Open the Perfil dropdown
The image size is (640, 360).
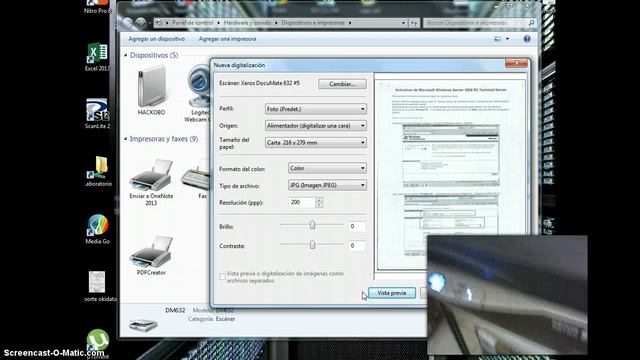tap(316, 109)
